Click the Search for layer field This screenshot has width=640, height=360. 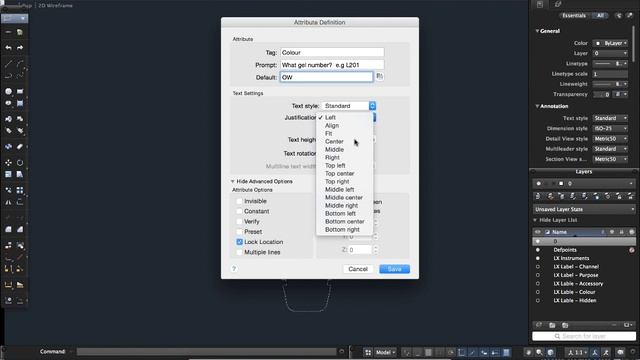click(584, 336)
